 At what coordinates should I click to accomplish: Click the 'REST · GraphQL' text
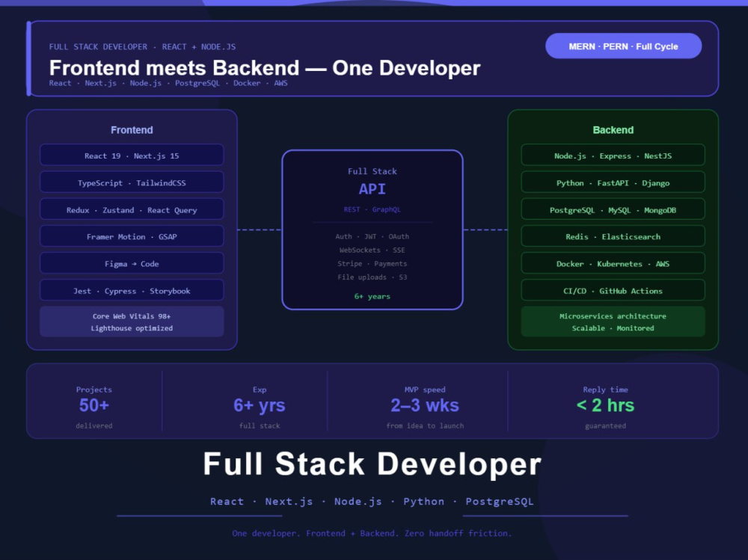click(372, 209)
